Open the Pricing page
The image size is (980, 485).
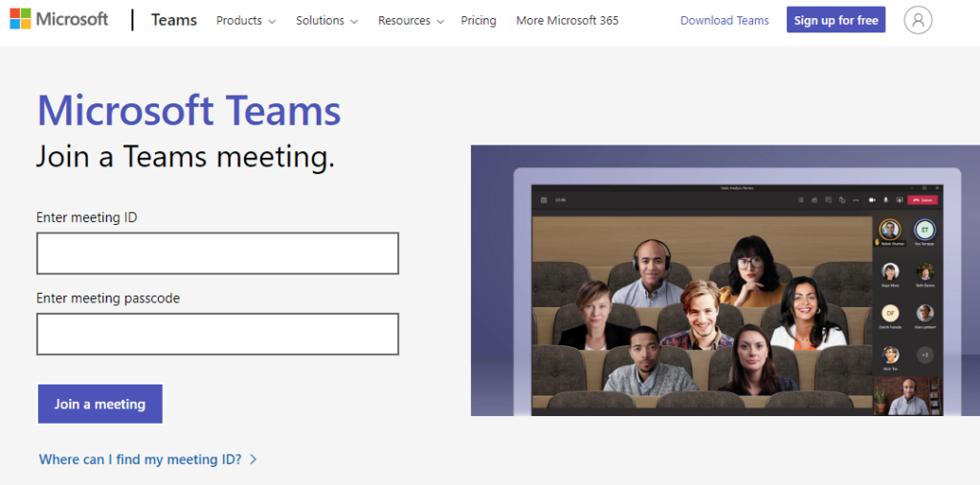pos(479,21)
